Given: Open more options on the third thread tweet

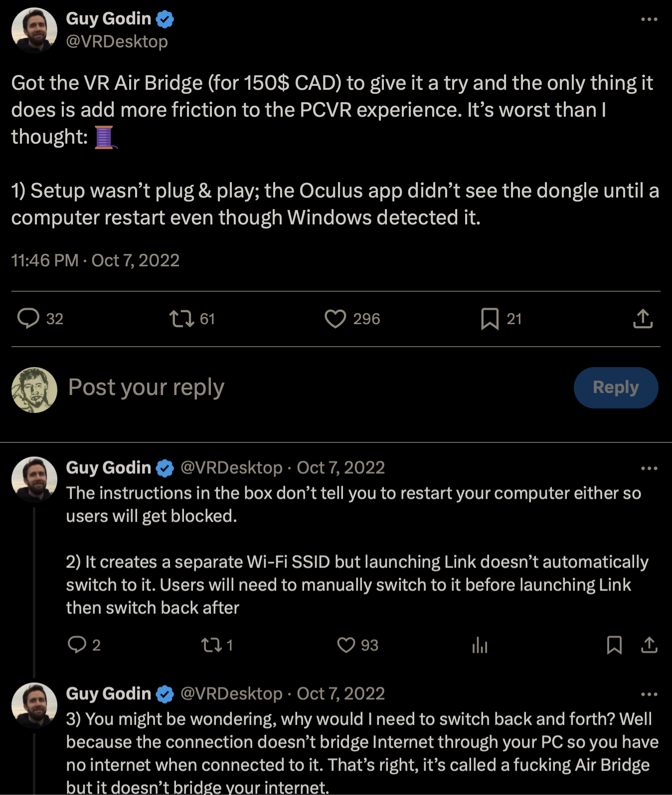Looking at the screenshot, I should click(649, 693).
